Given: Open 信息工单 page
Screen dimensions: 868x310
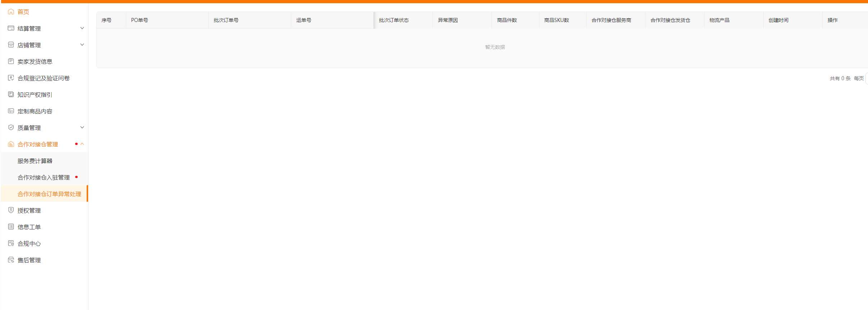Looking at the screenshot, I should pos(29,227).
